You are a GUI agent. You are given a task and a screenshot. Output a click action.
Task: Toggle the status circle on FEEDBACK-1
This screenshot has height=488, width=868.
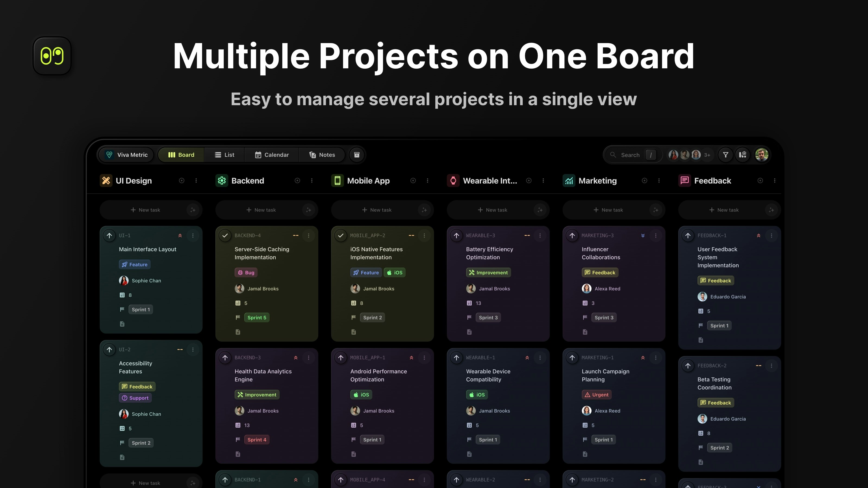(x=688, y=236)
